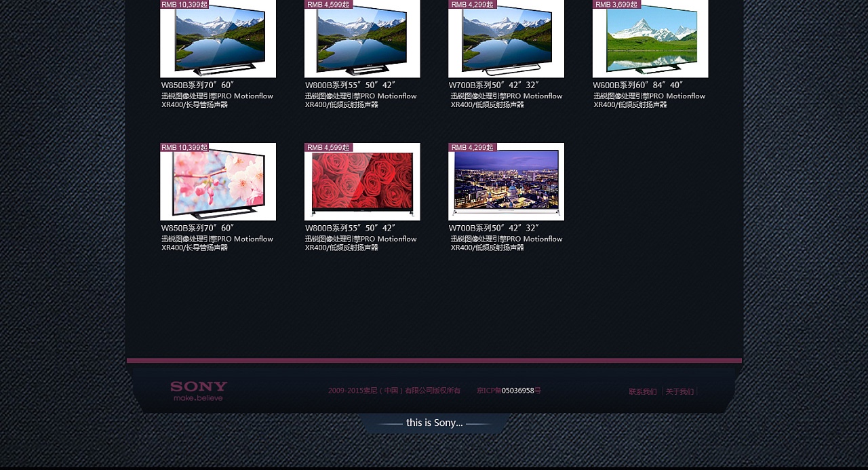The height and width of the screenshot is (470, 868).
Task: Click the 2009-2015索尼（中国）有限公司版权所有 copyright text
Action: click(395, 391)
